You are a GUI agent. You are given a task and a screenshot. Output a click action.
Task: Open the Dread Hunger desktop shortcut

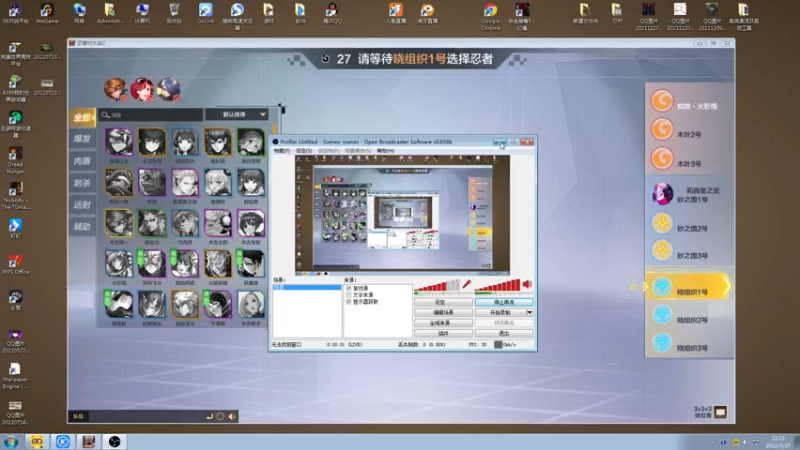(15, 161)
